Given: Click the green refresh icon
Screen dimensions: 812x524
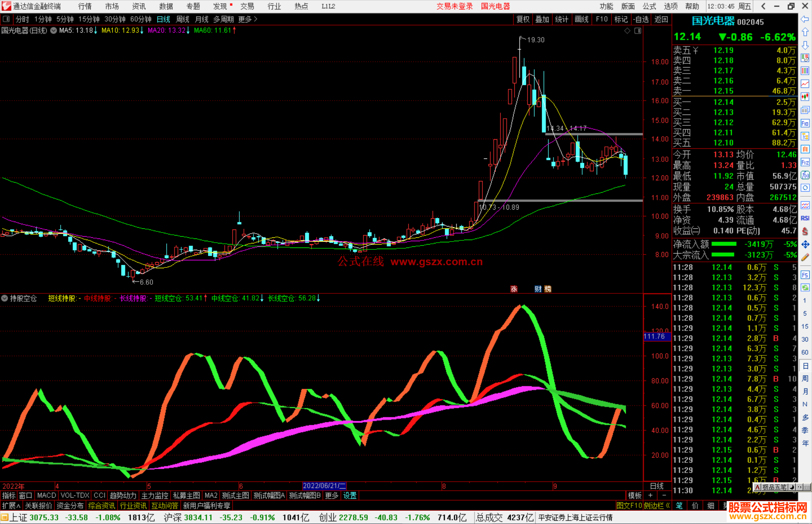Looking at the screenshot, I should 805,288.
